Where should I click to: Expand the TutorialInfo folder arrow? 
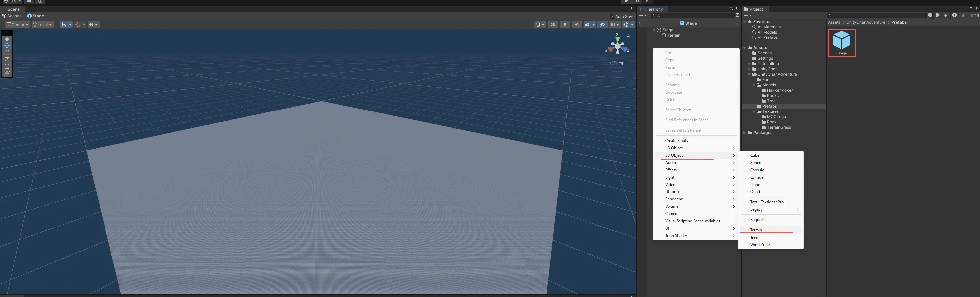point(749,64)
